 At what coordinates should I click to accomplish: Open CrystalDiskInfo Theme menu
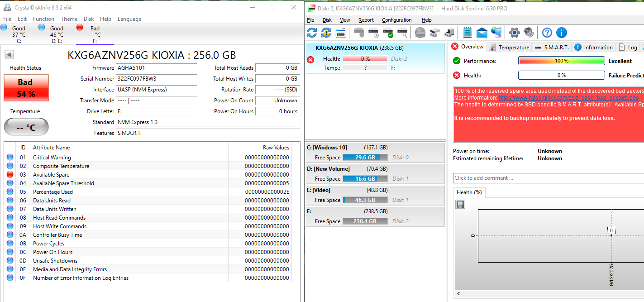coord(69,19)
